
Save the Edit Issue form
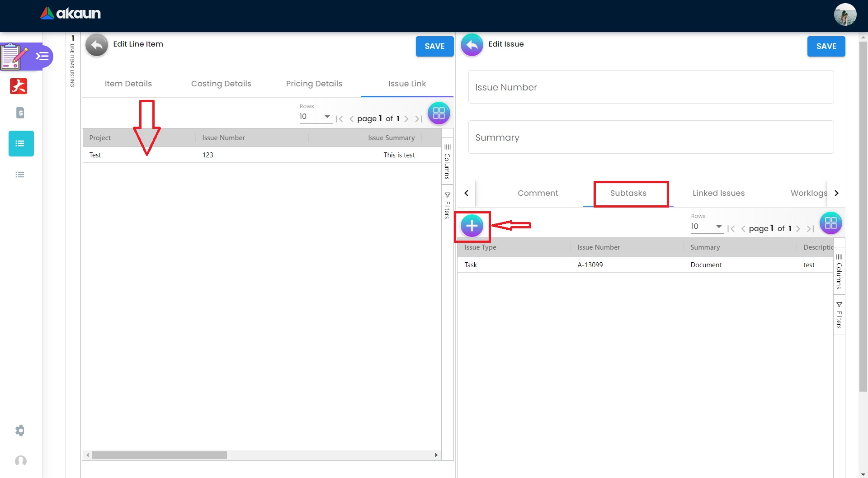(x=826, y=46)
